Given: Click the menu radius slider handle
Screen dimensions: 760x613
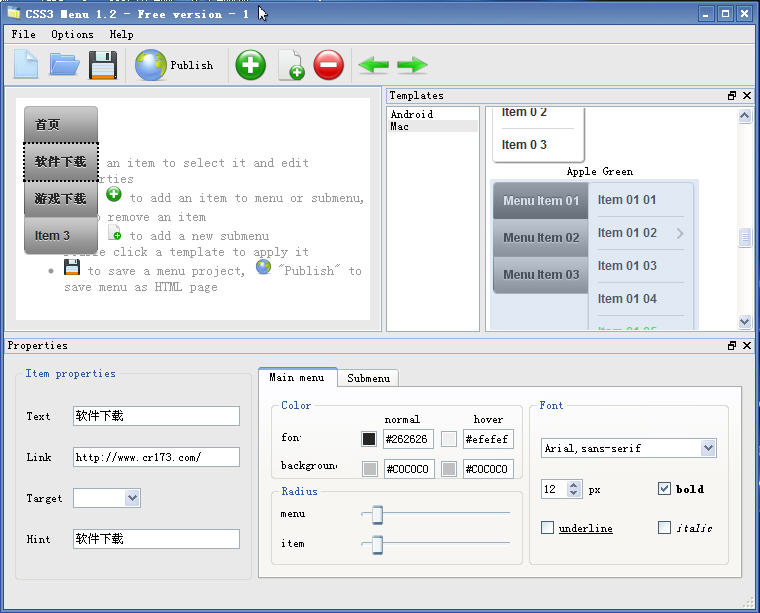Looking at the screenshot, I should 377,514.
